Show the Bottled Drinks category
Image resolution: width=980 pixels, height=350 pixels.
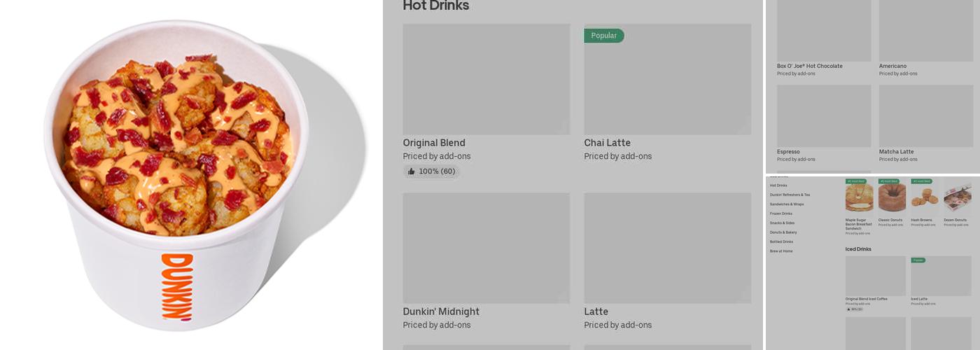781,241
